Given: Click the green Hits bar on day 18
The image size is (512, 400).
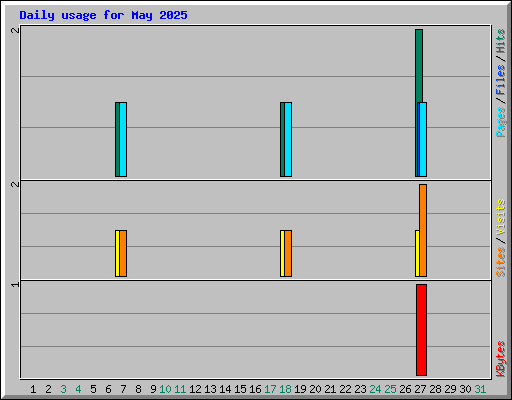Looking at the screenshot, I should pos(282,139).
